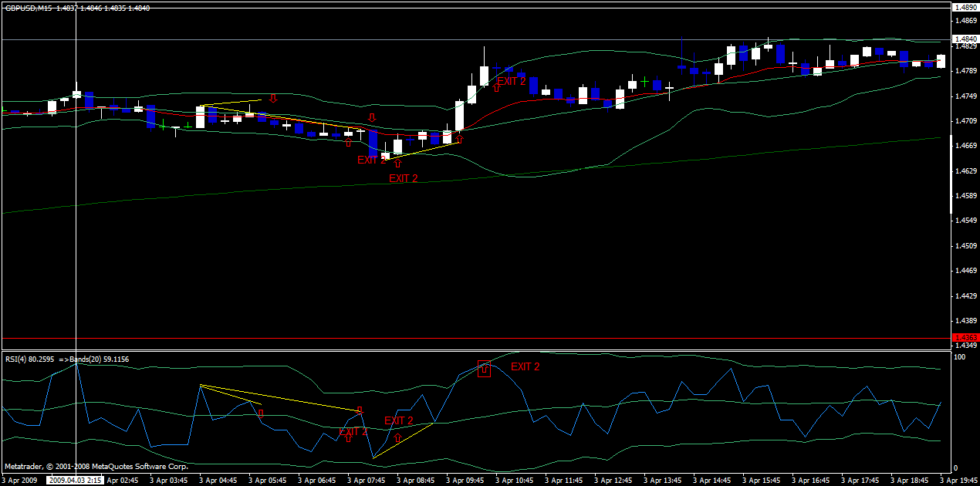Select the boxed red up arrow in RSI panel
The height and width of the screenshot is (486, 980).
[x=484, y=370]
